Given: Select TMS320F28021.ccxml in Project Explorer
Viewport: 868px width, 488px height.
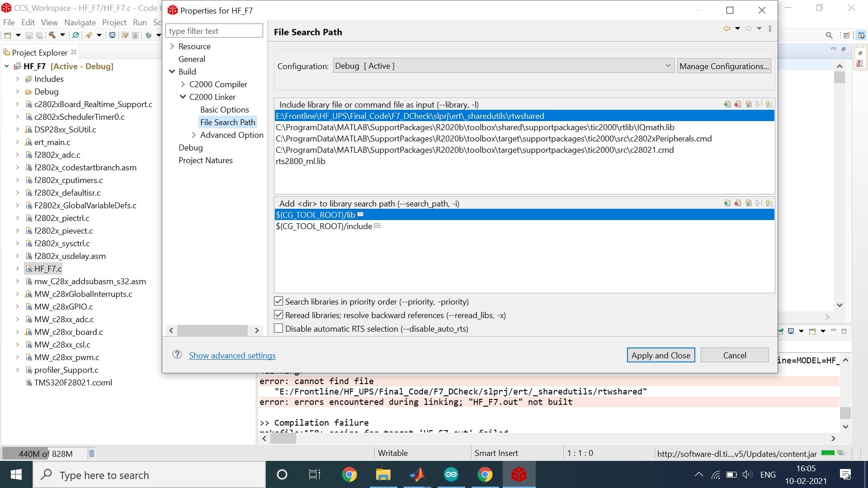Looking at the screenshot, I should (x=73, y=382).
